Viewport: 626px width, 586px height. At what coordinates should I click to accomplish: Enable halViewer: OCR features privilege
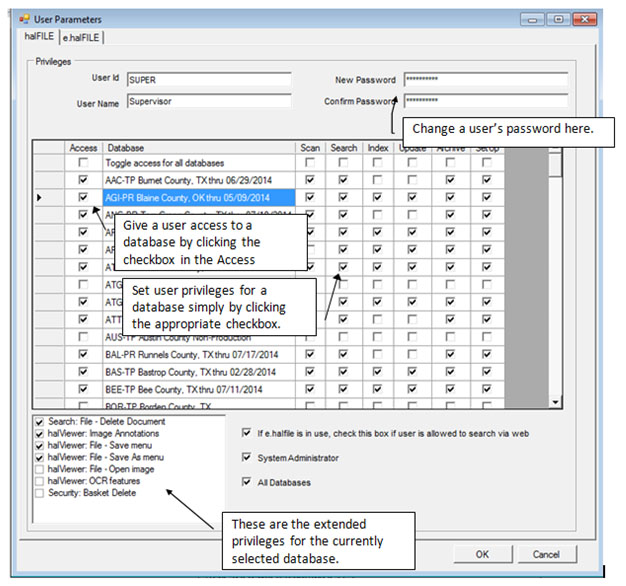[x=39, y=481]
